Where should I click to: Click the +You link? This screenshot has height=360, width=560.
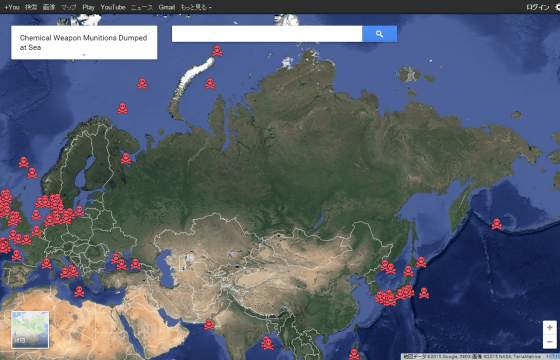[12, 7]
